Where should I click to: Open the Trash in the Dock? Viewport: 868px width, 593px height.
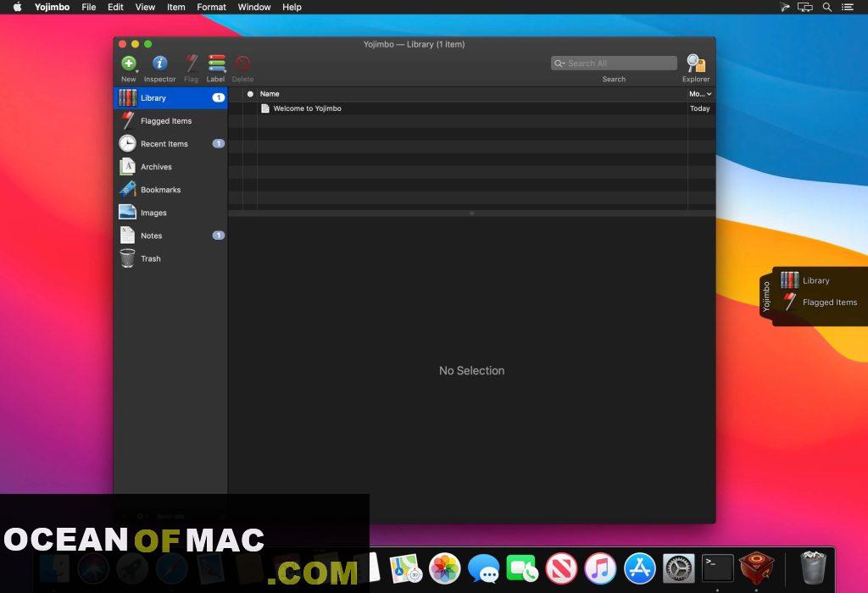click(813, 568)
